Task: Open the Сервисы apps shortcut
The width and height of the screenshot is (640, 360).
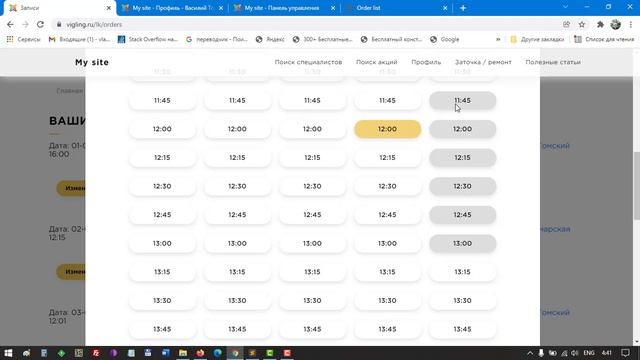Action: pyautogui.click(x=23, y=40)
